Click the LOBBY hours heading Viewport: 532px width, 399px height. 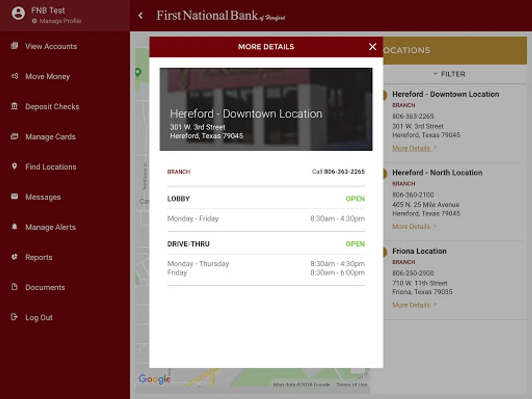coord(178,199)
